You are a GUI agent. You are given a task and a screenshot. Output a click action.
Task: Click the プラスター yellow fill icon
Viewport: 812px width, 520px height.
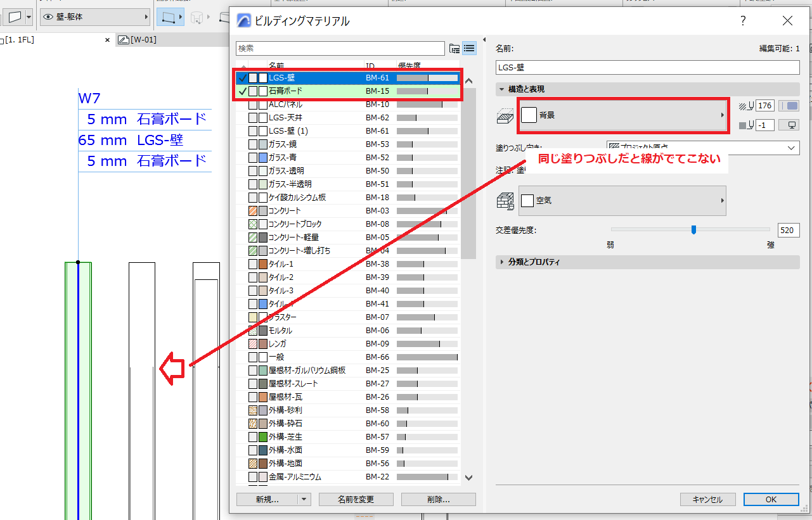(x=253, y=317)
